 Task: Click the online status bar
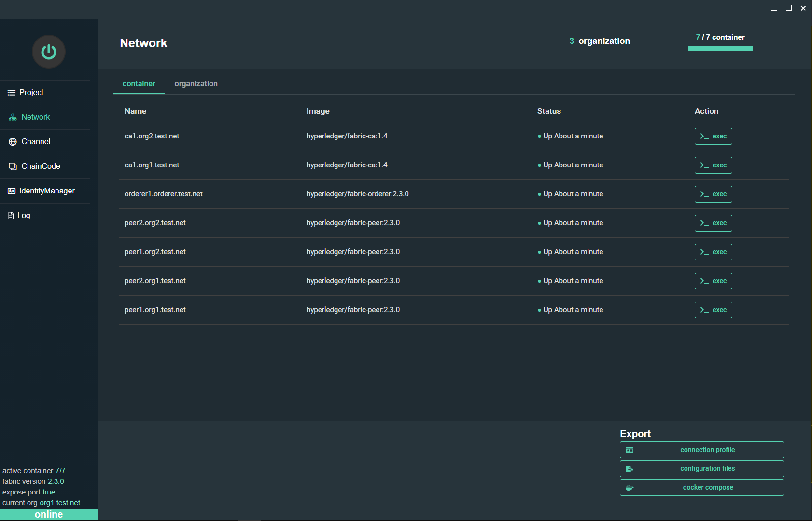click(x=49, y=514)
